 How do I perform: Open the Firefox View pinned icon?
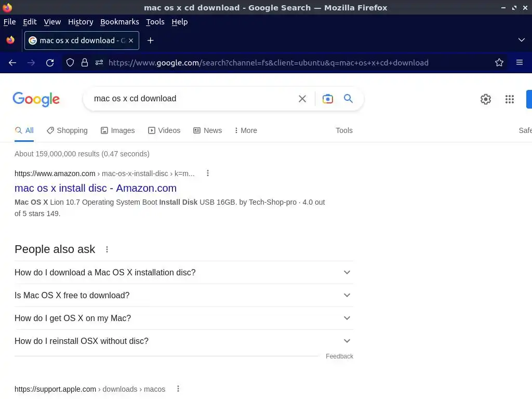point(10,41)
